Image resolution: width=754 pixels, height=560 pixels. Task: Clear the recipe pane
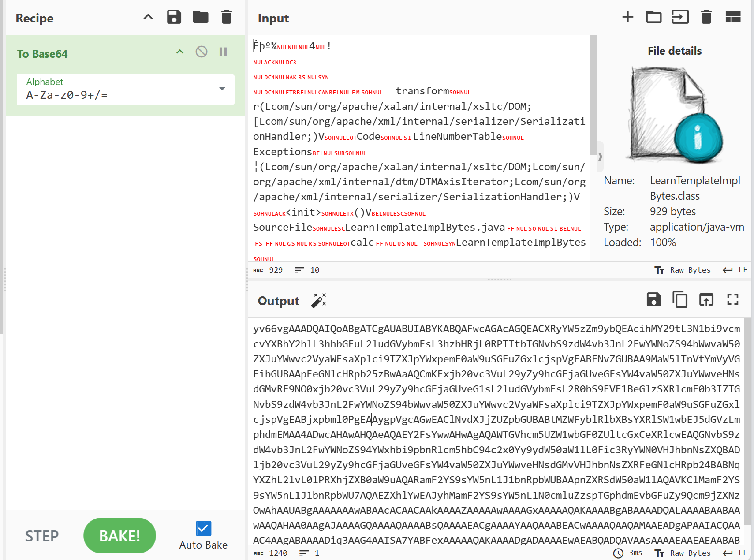pyautogui.click(x=226, y=17)
